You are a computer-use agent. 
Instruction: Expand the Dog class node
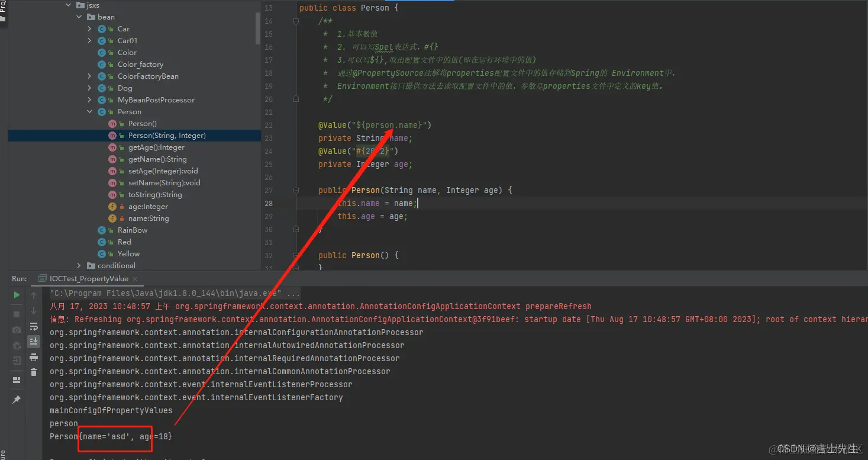[89, 88]
